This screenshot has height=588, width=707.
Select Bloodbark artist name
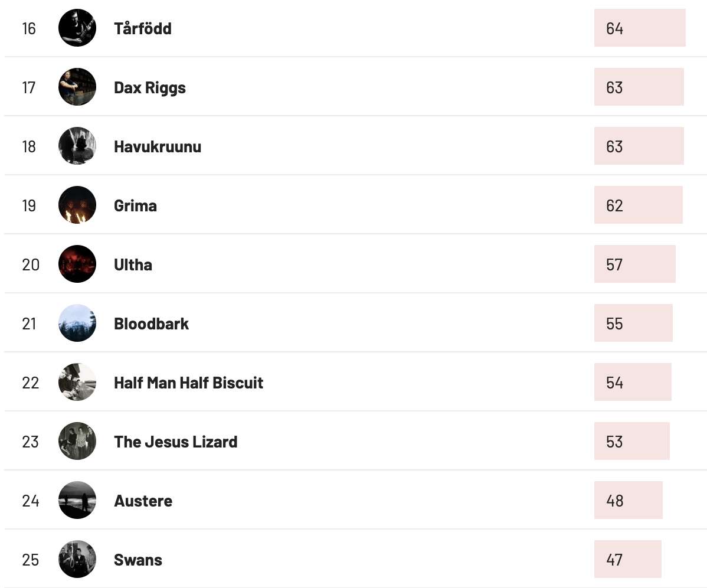(x=151, y=324)
